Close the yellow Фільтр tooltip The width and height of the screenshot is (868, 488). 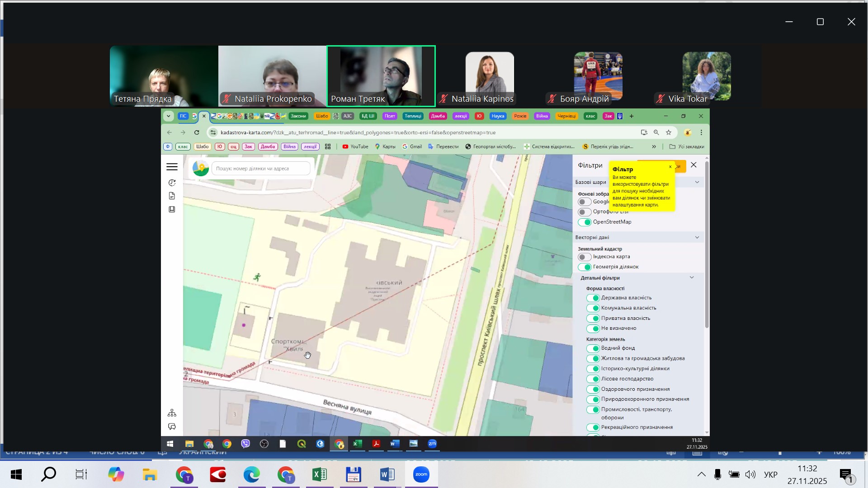pyautogui.click(x=670, y=167)
